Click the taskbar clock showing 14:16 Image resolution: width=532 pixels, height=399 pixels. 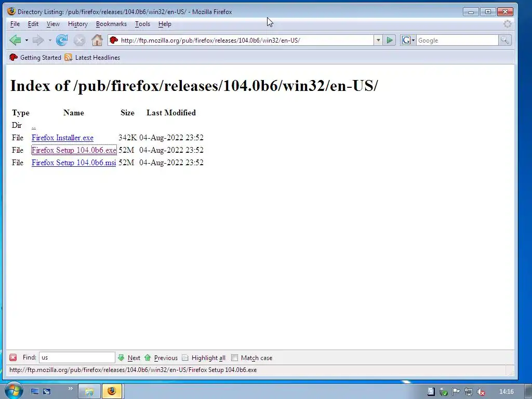[506, 392]
